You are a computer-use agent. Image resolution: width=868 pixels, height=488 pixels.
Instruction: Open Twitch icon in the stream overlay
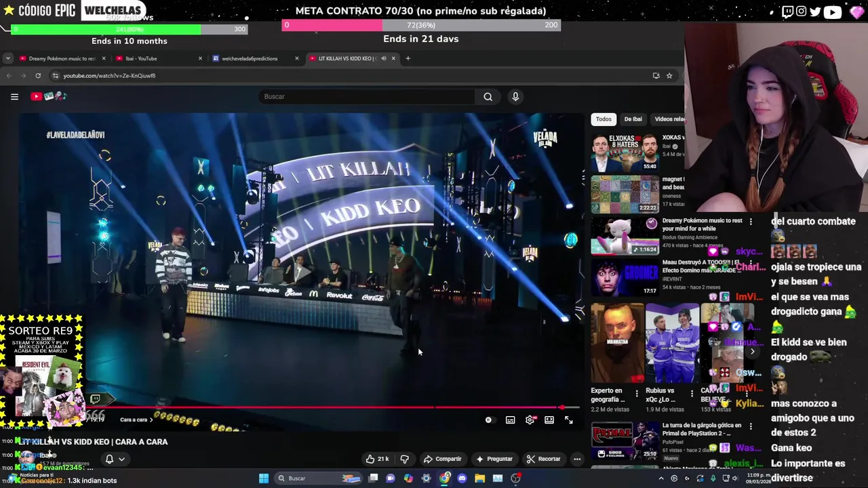(x=787, y=12)
